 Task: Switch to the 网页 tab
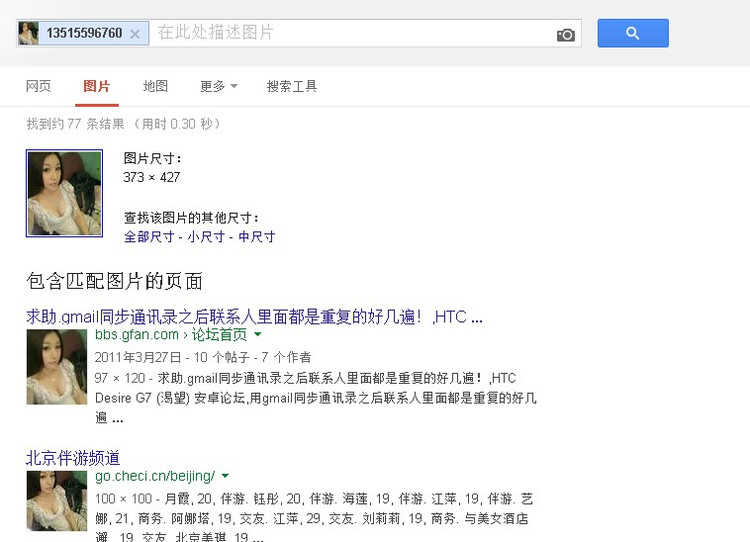pos(38,87)
